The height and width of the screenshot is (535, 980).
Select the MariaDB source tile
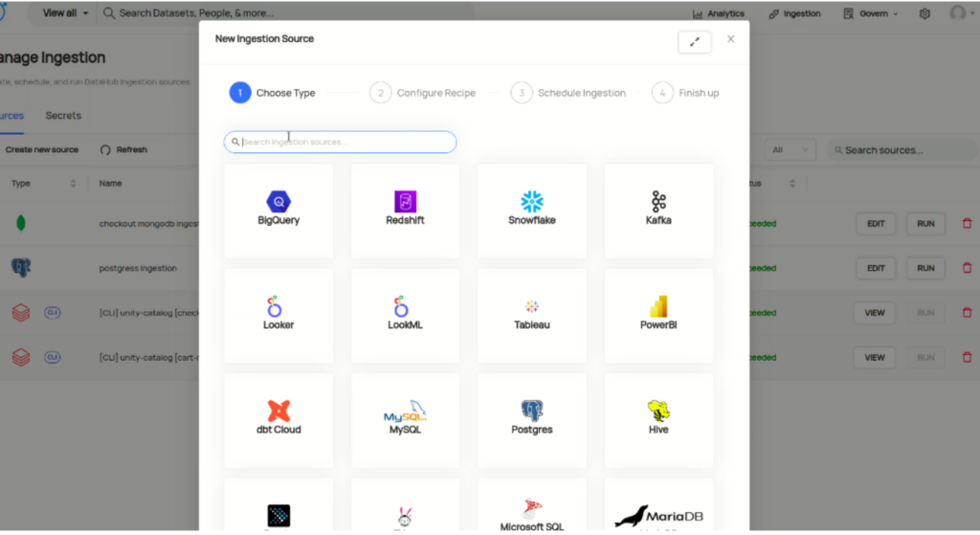click(x=658, y=505)
